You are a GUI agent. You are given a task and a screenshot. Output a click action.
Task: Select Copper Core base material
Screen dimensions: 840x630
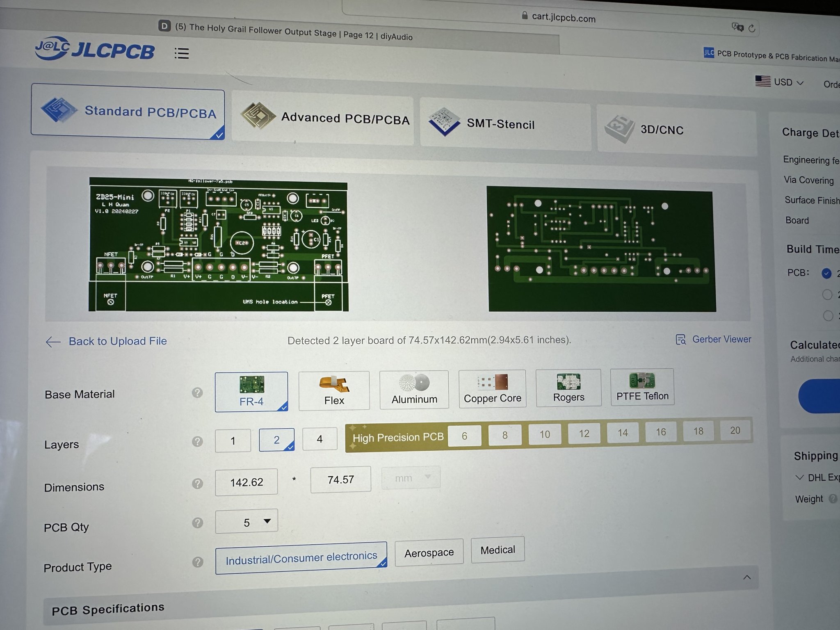[x=492, y=388]
